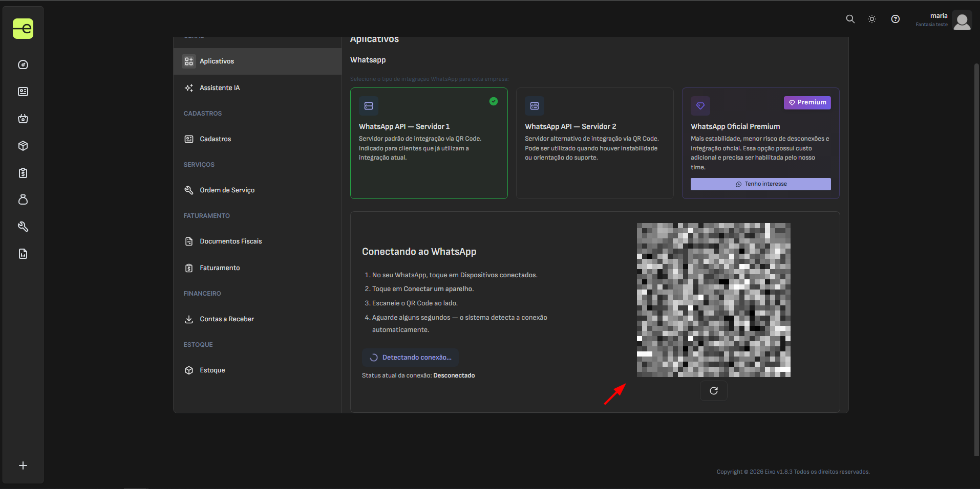Click the green Eixo logo icon
The height and width of the screenshot is (489, 980).
tap(23, 29)
